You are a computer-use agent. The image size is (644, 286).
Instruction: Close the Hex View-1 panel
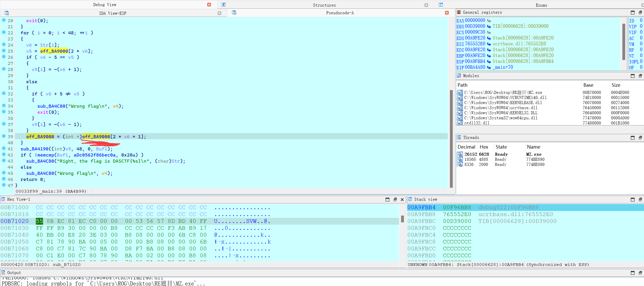[x=402, y=199]
